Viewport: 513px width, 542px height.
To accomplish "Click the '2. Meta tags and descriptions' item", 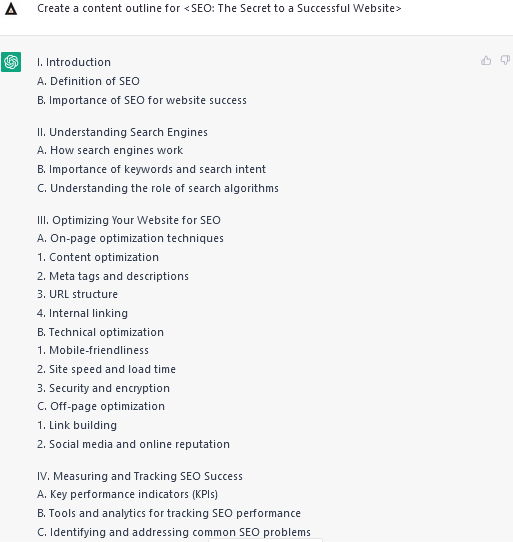I will [113, 276].
